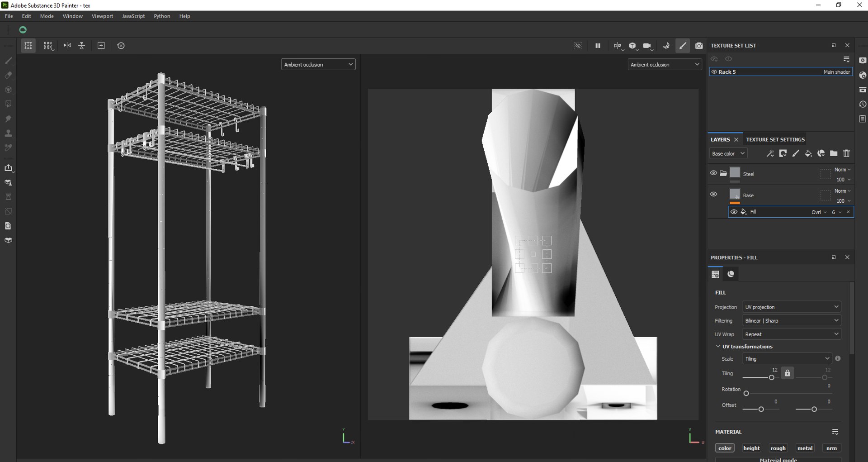Switch to Texture Set Settings tab
Screen dimensions: 868x462
[x=775, y=139]
